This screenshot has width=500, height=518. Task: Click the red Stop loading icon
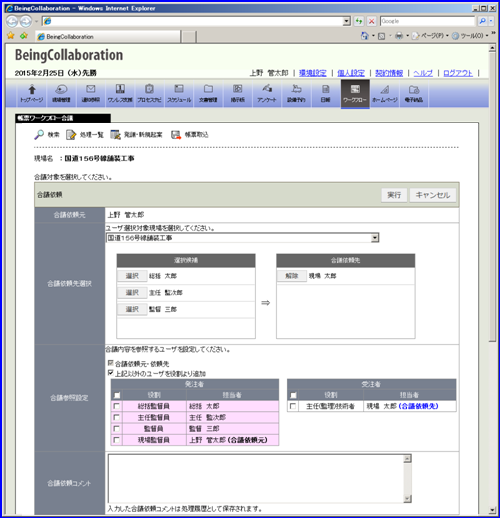(x=371, y=21)
